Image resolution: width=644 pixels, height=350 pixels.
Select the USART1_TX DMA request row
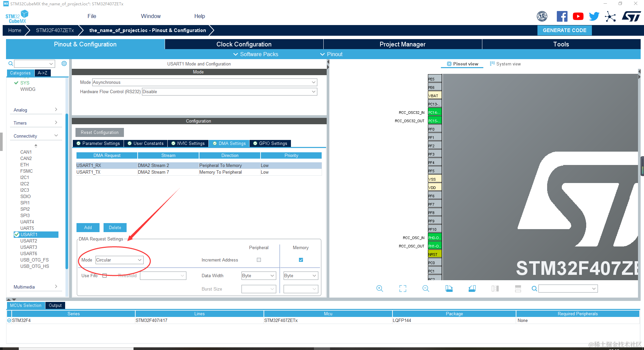point(199,172)
